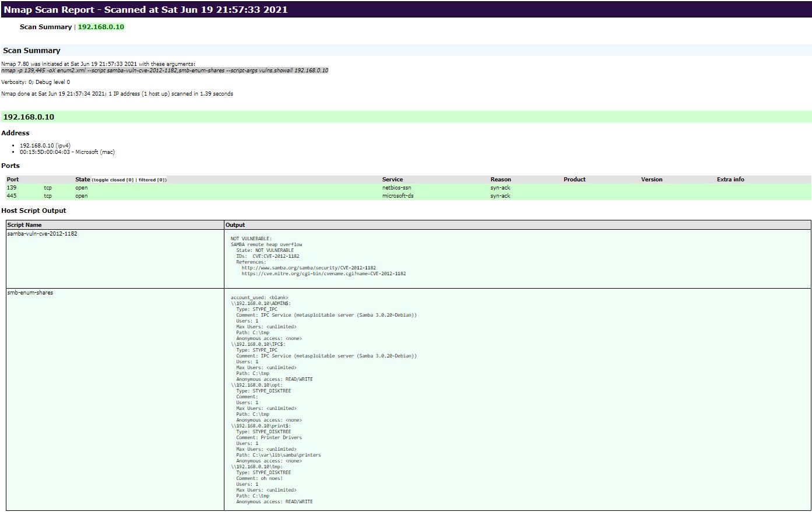The height and width of the screenshot is (512, 812).
Task: Click the Product column header
Action: 575,180
